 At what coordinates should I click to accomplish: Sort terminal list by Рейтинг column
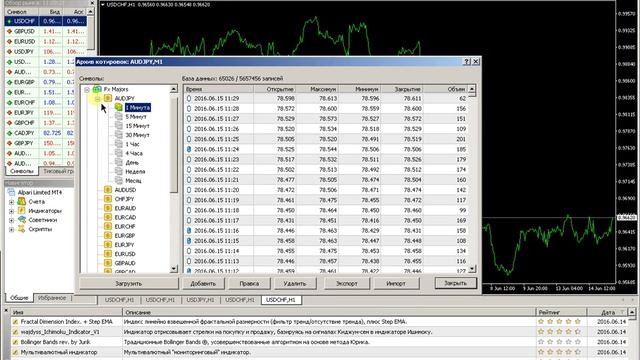click(561, 312)
